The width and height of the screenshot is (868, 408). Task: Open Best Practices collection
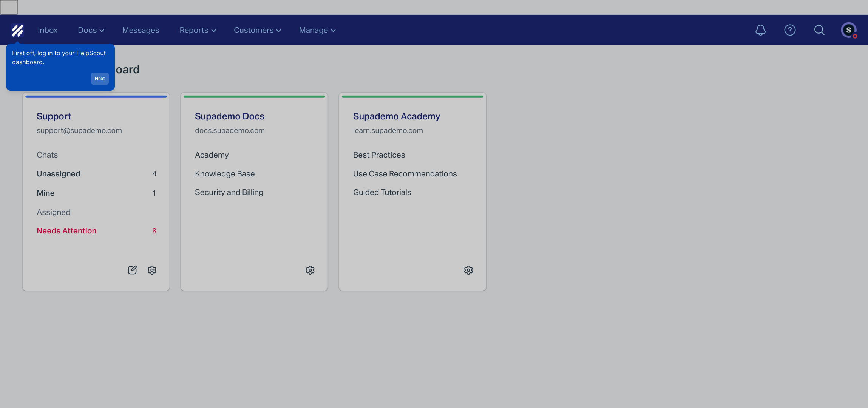click(x=379, y=155)
